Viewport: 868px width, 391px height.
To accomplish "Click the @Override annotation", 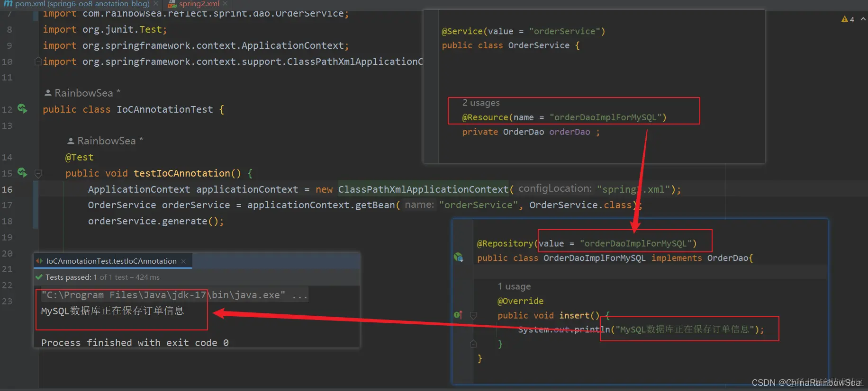I will [520, 301].
